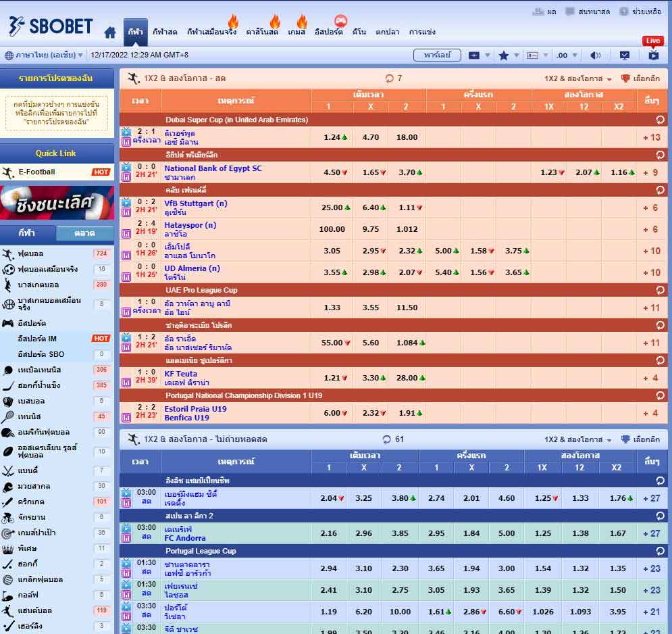Click the พาร์เลย์ (parlay) button

(437, 55)
